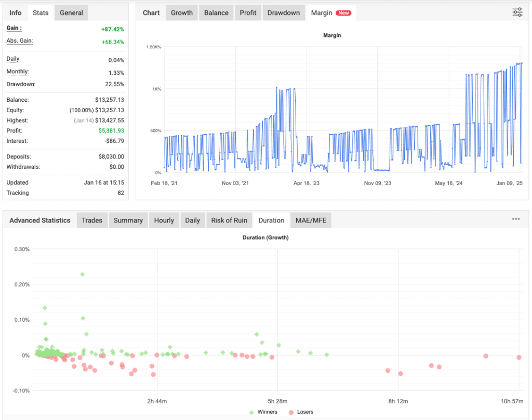Open the MAE/MFE tab
Screen dimensions: 532x420
310,220
